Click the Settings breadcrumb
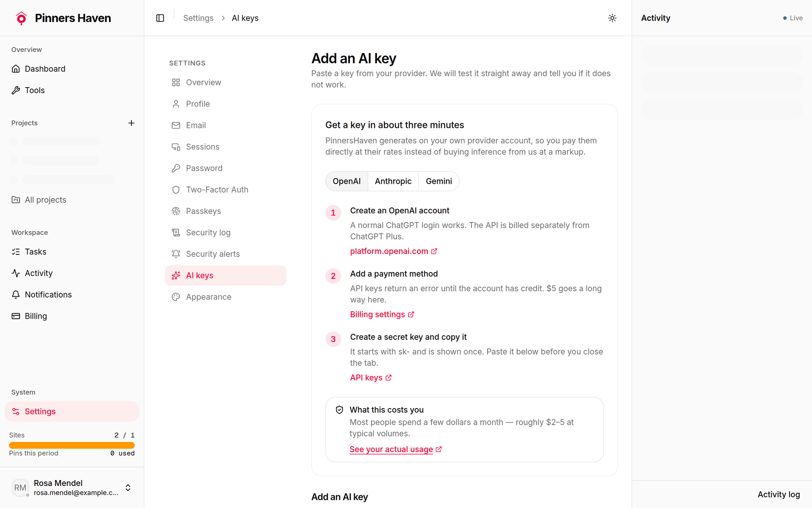 [x=198, y=18]
